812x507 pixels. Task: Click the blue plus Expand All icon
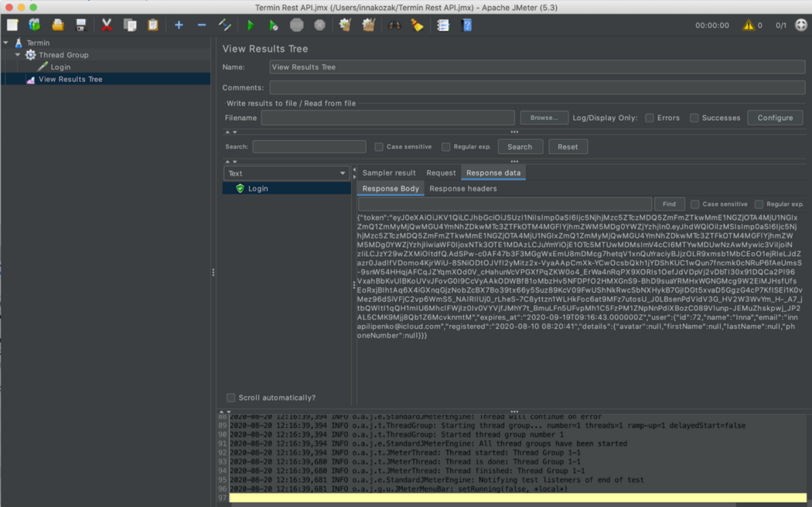(x=179, y=26)
